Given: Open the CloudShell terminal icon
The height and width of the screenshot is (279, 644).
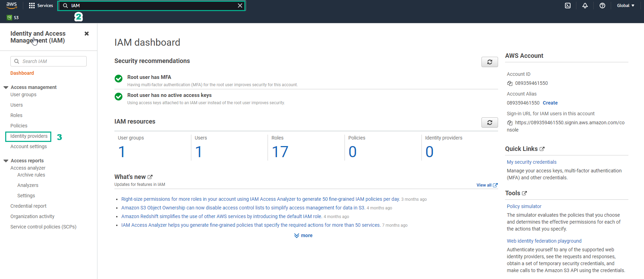Looking at the screenshot, I should 568,6.
